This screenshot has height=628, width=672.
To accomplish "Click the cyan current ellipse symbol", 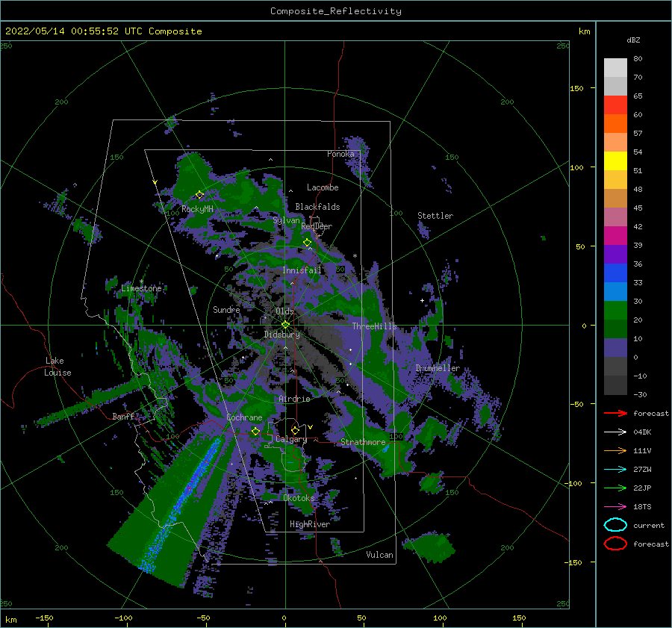I will pyautogui.click(x=615, y=525).
